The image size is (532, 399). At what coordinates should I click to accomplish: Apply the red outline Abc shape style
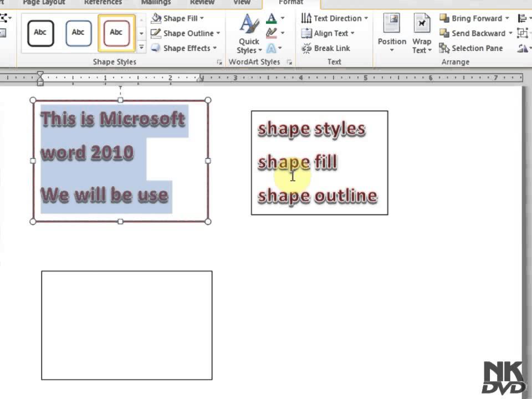[x=116, y=33]
